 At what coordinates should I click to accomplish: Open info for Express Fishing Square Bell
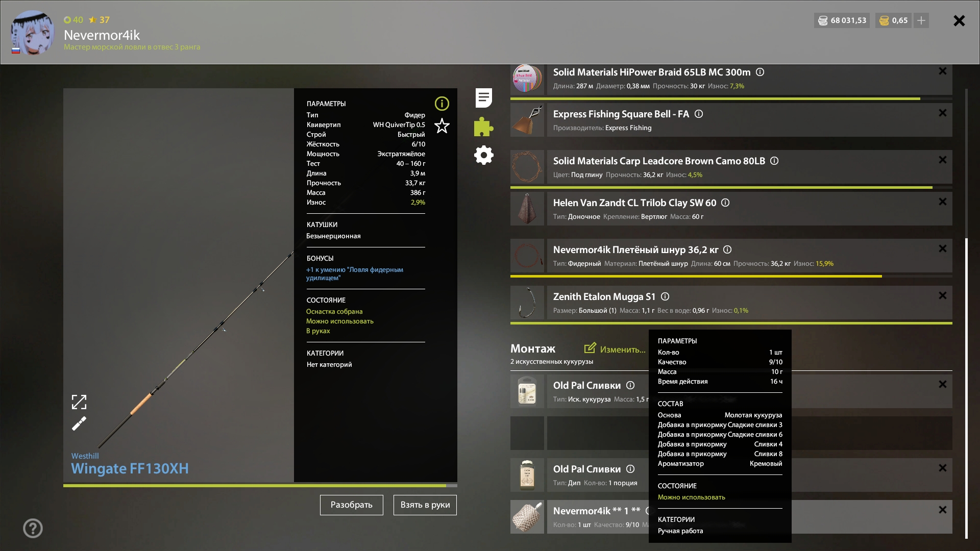[698, 114]
